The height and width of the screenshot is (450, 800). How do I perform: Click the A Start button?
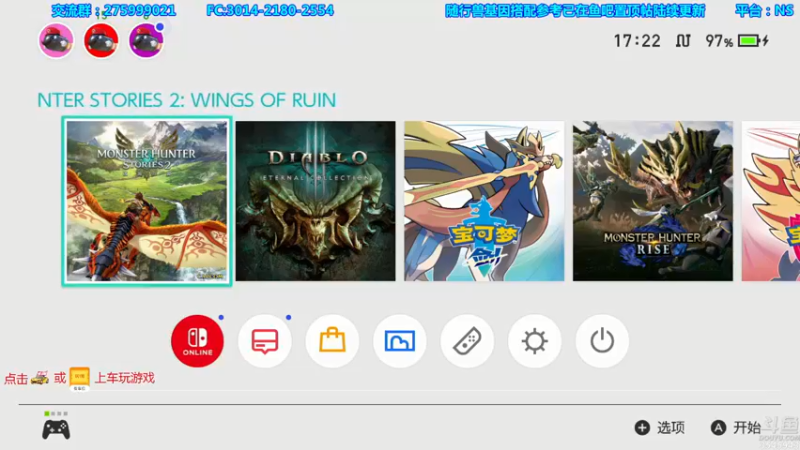[736, 428]
